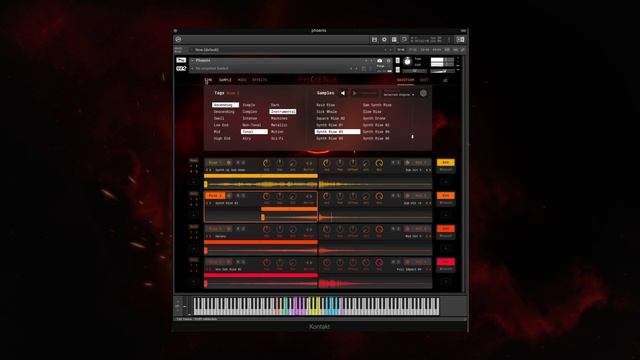Click the scroll down arrow in the Samples list

click(x=412, y=137)
